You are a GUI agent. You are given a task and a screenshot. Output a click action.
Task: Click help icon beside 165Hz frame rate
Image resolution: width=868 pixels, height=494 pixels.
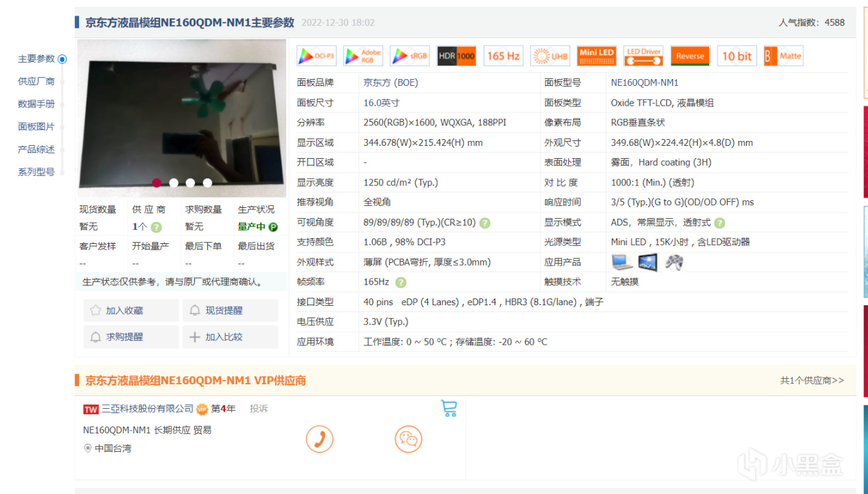(401, 282)
